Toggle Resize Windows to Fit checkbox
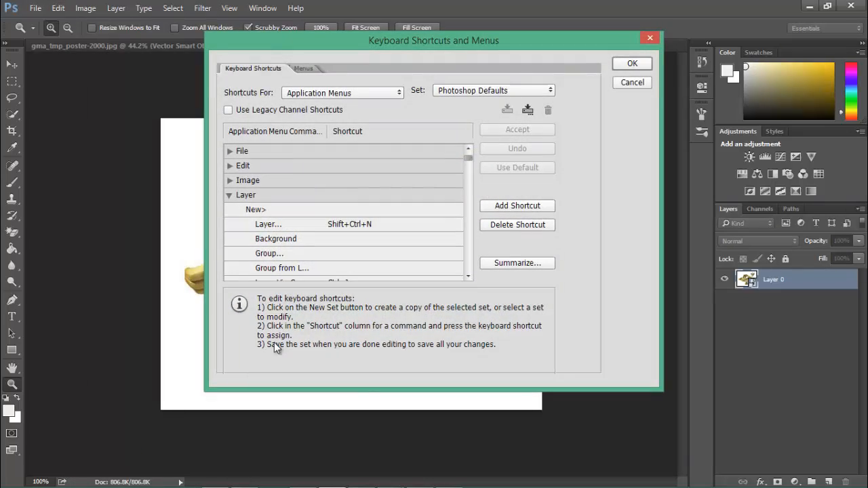The image size is (868, 488). pos(92,28)
